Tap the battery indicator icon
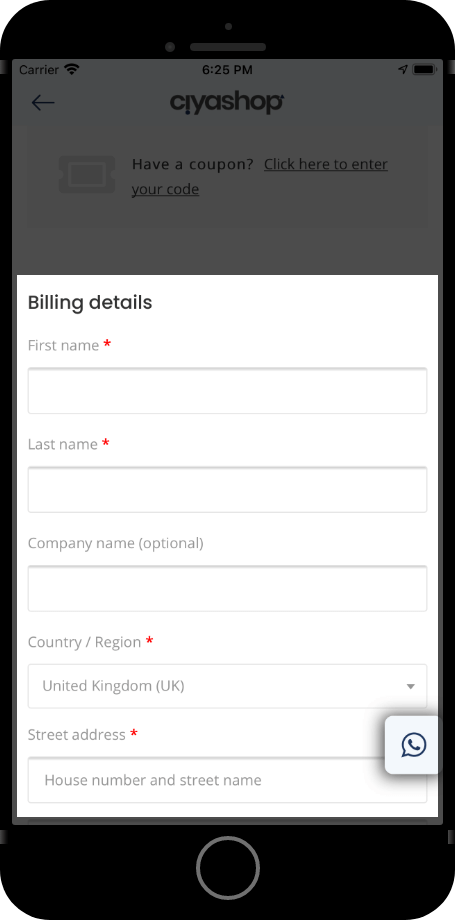This screenshot has width=456, height=920. (x=424, y=70)
